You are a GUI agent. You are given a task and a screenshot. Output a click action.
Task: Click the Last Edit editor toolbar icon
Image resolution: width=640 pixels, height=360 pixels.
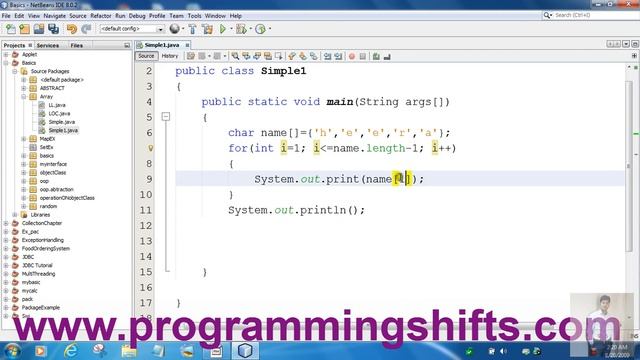click(x=191, y=56)
